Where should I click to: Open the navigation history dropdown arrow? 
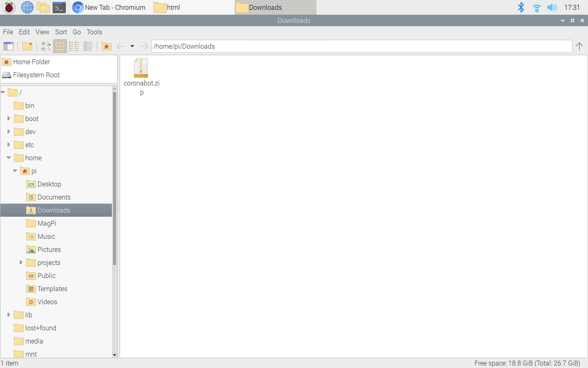[132, 46]
